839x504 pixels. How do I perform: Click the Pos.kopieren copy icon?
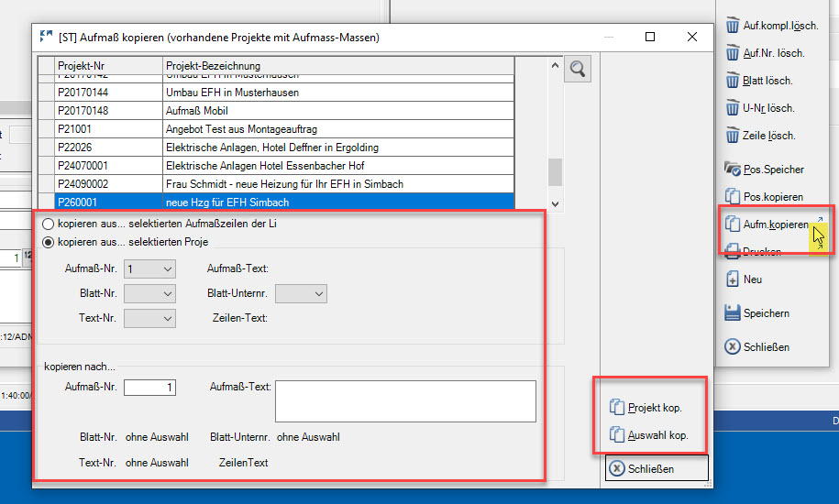733,197
